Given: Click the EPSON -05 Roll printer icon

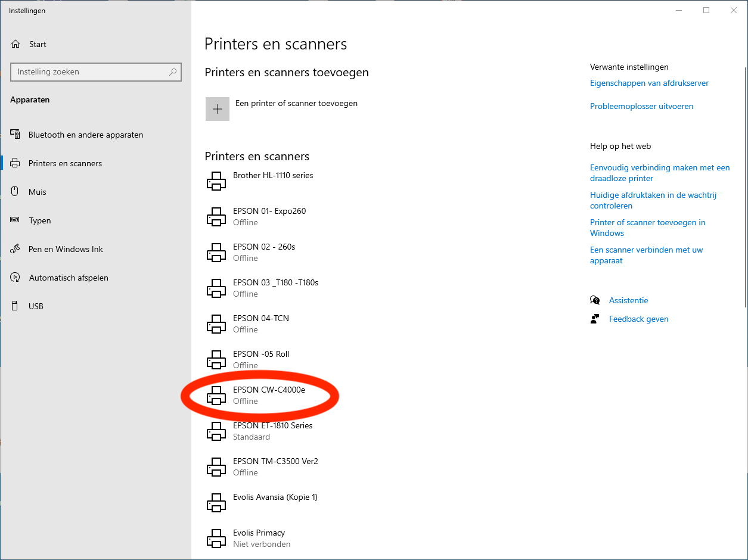Looking at the screenshot, I should pyautogui.click(x=216, y=360).
